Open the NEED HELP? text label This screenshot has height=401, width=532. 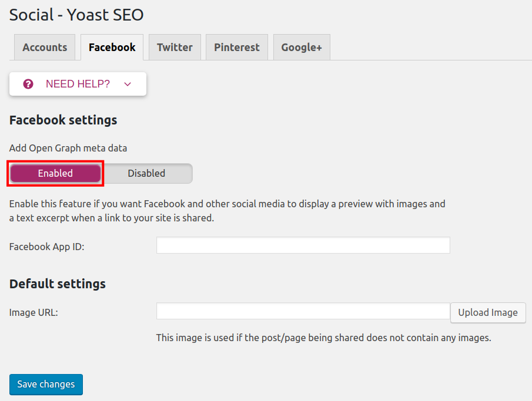(x=78, y=84)
